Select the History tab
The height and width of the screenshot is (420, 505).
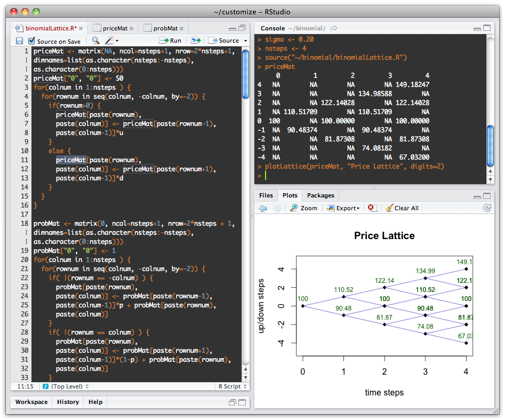(x=68, y=402)
